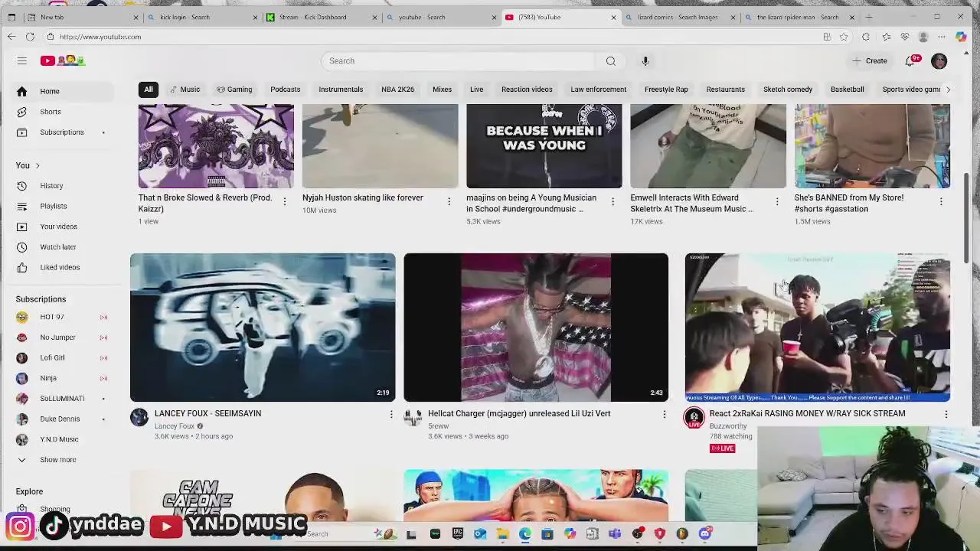Open Lancey Foux channel avatar

(x=139, y=417)
